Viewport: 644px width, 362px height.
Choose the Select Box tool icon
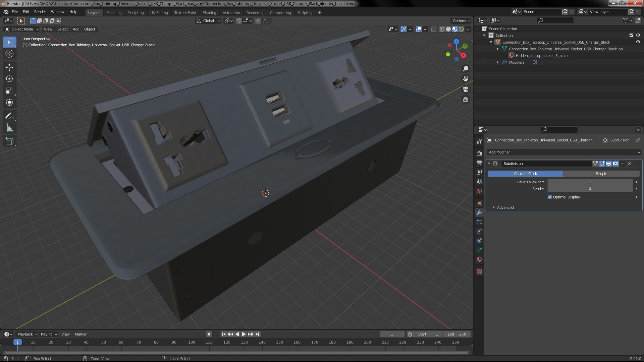(9, 42)
